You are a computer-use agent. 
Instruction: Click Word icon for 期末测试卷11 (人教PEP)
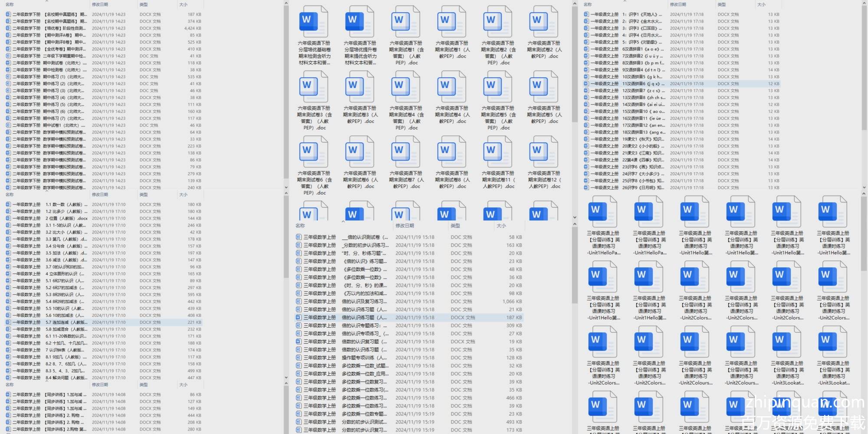[x=497, y=152]
